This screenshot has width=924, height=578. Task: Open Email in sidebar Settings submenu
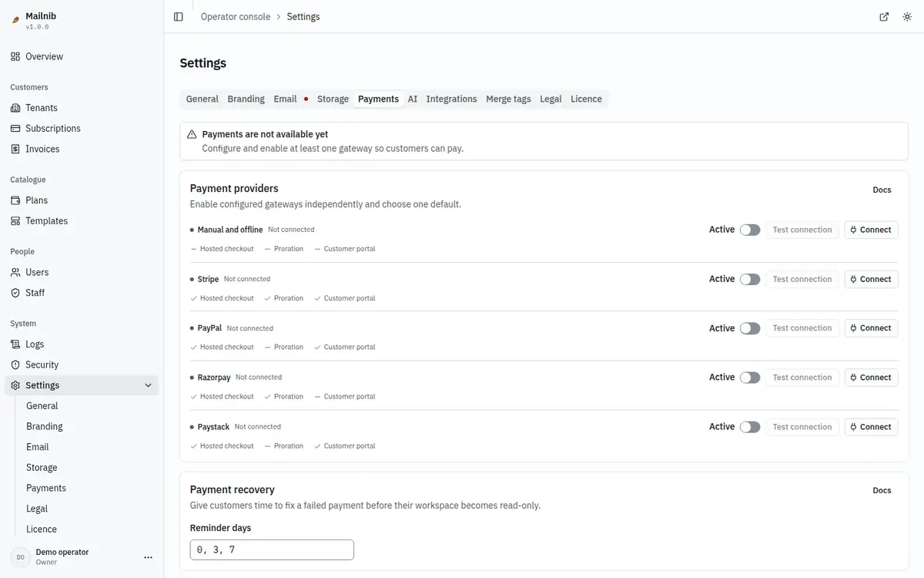click(x=38, y=447)
